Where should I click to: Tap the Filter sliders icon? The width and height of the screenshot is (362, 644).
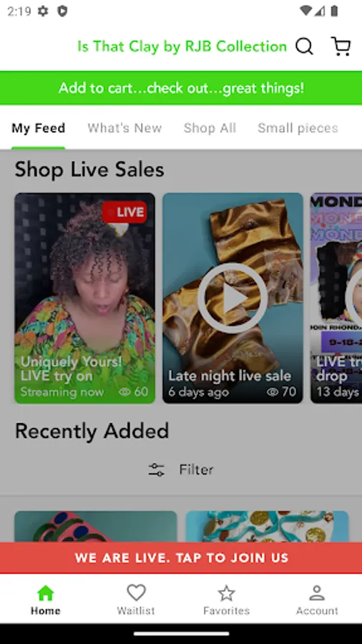tap(157, 469)
